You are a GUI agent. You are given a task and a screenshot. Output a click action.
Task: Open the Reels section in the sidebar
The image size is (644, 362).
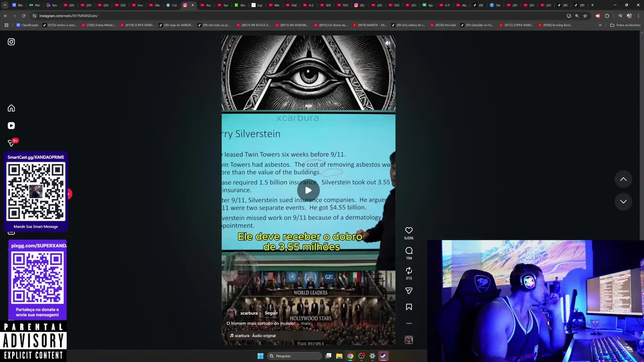[11, 126]
